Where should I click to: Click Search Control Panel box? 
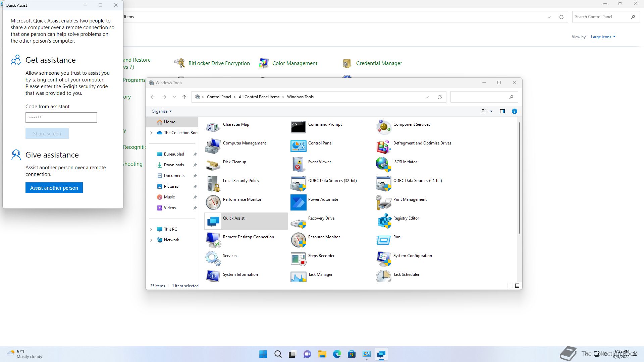605,17
